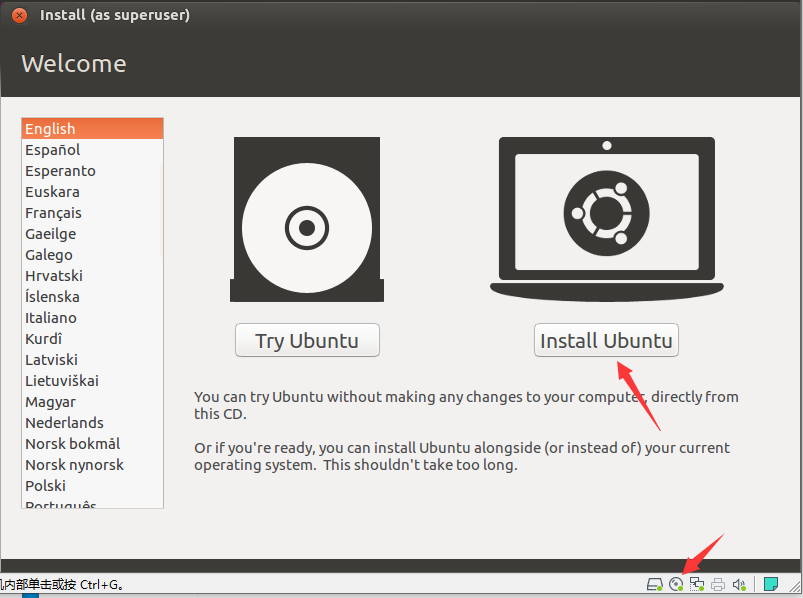The height and width of the screenshot is (598, 803).
Task: Select Norsk nynorsk in the language list
Action: pyautogui.click(x=92, y=465)
